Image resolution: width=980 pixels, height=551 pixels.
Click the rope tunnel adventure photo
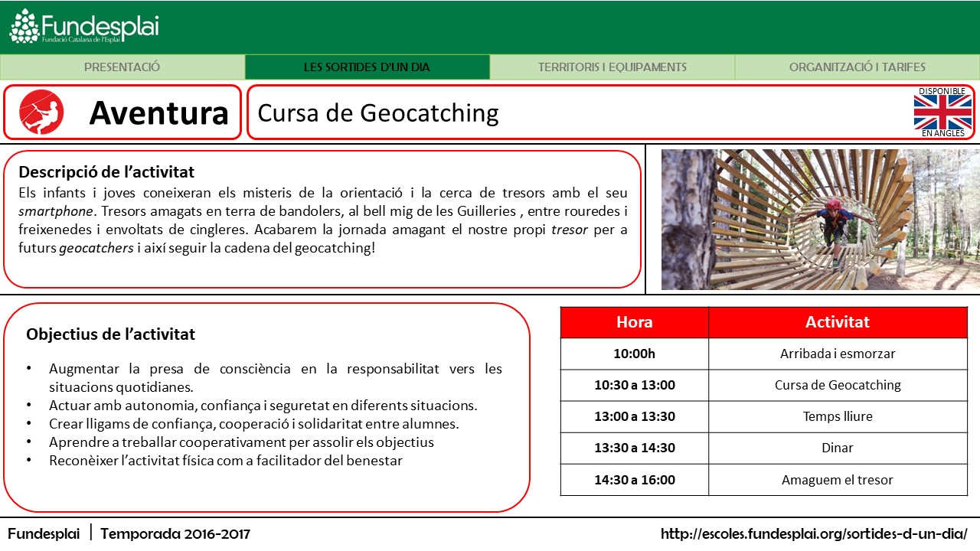coord(820,220)
